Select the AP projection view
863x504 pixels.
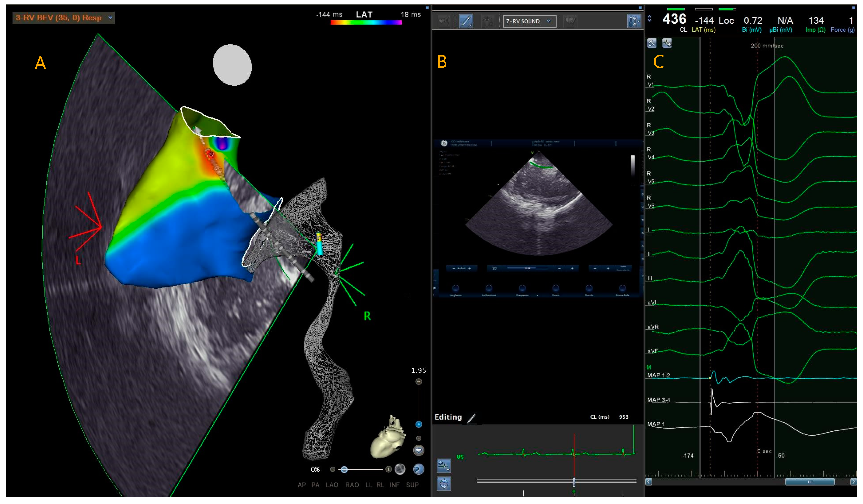[302, 485]
